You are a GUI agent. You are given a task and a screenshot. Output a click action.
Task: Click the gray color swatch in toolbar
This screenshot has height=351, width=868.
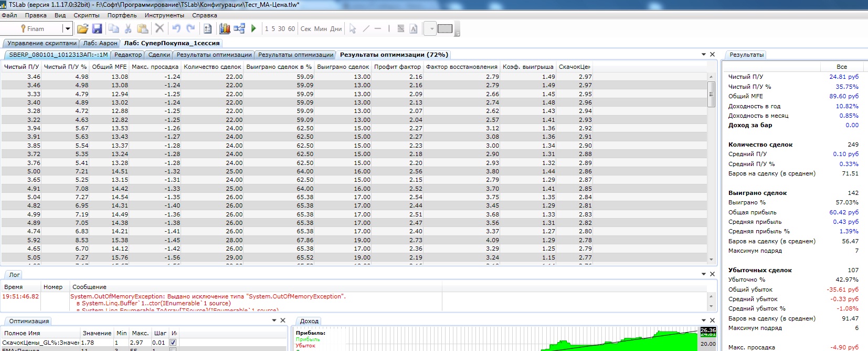point(445,29)
